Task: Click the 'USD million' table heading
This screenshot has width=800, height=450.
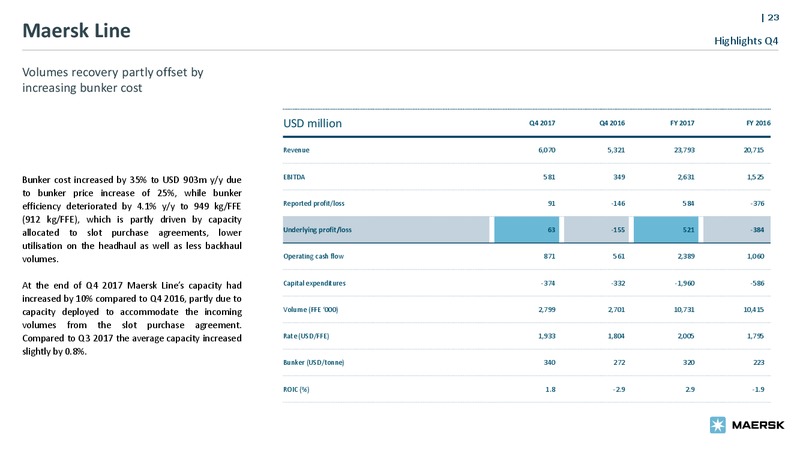Action: point(312,123)
